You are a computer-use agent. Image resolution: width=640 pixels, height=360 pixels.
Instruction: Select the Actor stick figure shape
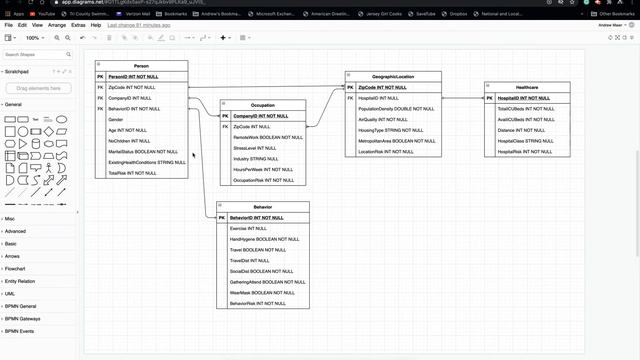point(49,168)
